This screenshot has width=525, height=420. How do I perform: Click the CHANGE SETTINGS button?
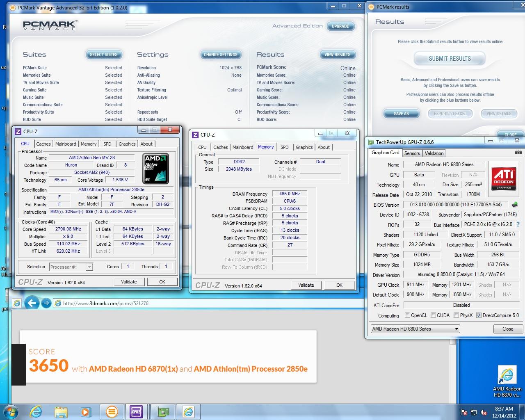click(x=221, y=55)
